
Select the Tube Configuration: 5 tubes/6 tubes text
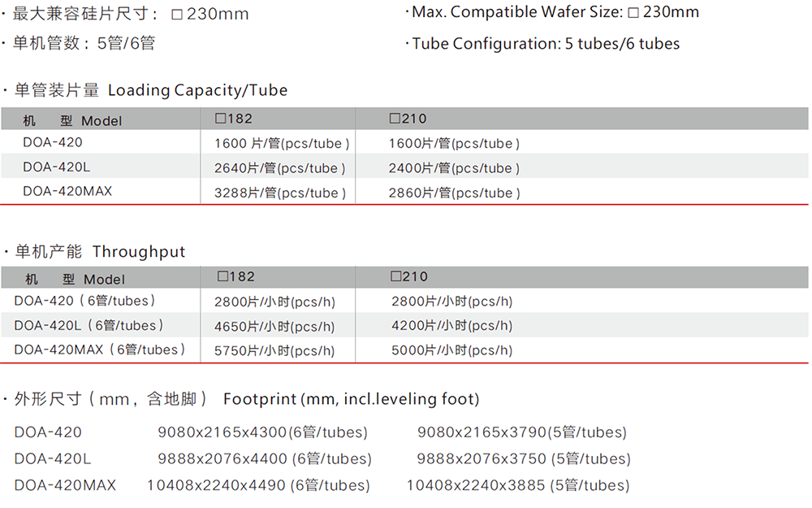[x=545, y=44]
